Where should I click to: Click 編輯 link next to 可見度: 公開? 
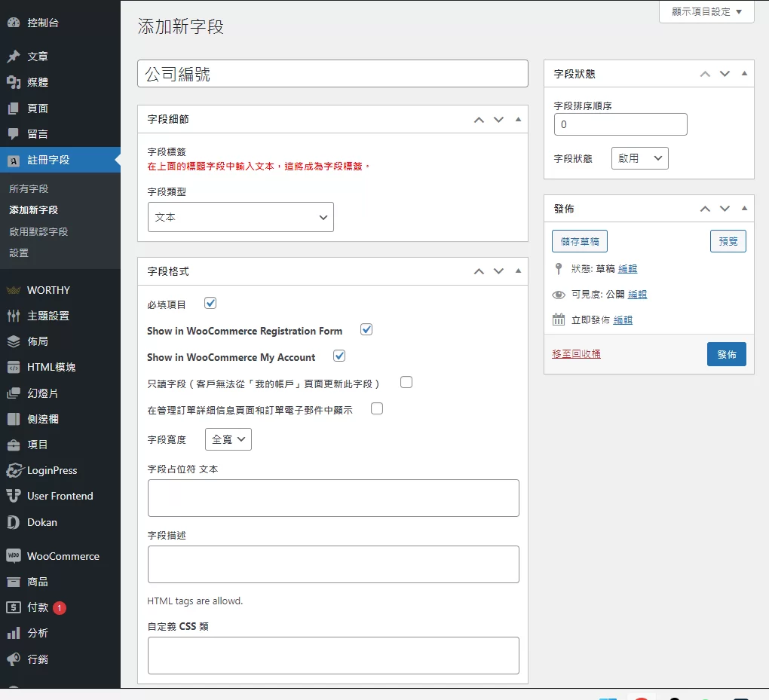pyautogui.click(x=638, y=295)
